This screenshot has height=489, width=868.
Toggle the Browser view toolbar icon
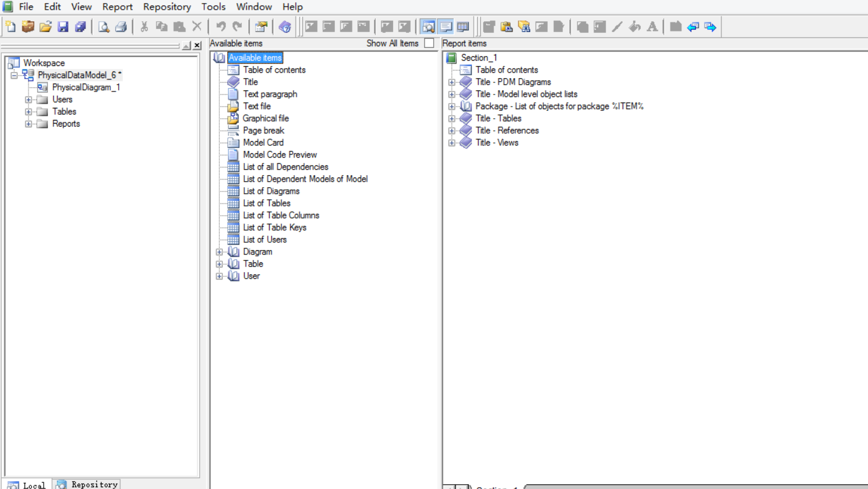click(x=428, y=27)
